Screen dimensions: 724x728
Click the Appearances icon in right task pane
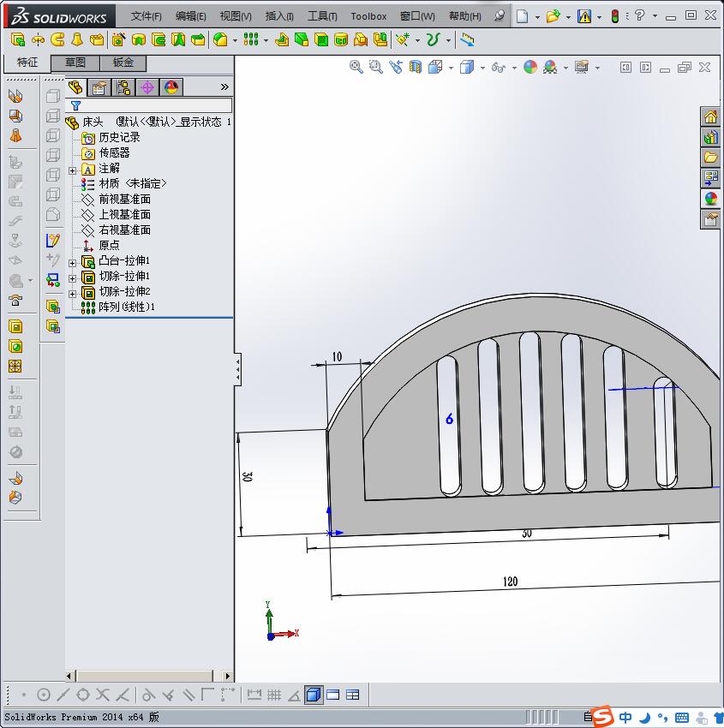coord(710,199)
